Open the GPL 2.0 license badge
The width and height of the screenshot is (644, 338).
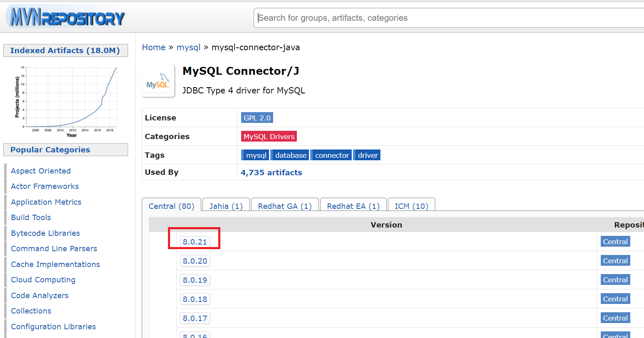(x=257, y=118)
